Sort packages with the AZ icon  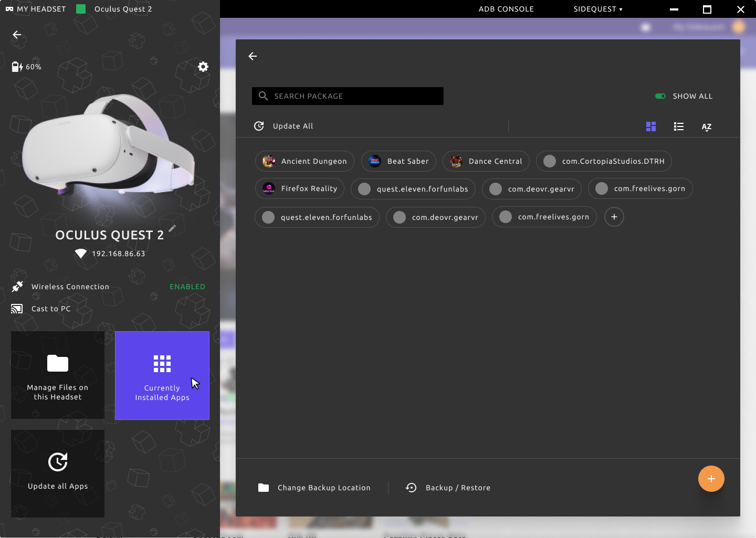coord(707,127)
